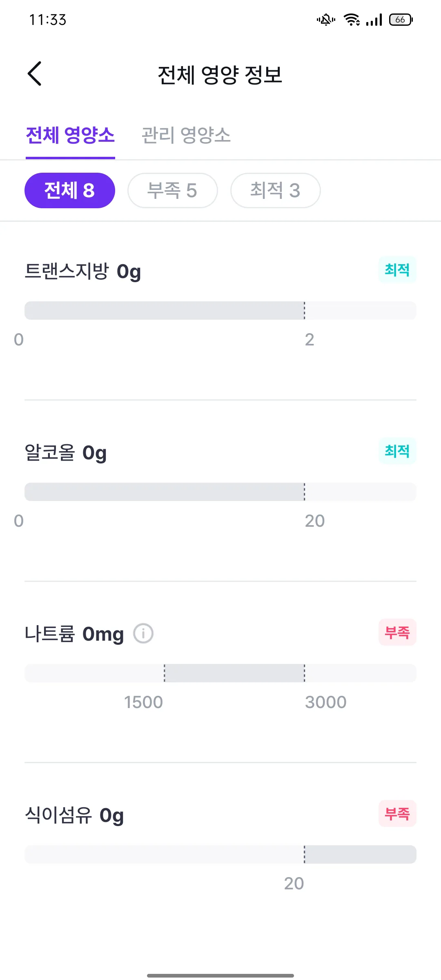Tap the 부족 badge for 나트륨
The height and width of the screenshot is (980, 441).
pyautogui.click(x=397, y=633)
